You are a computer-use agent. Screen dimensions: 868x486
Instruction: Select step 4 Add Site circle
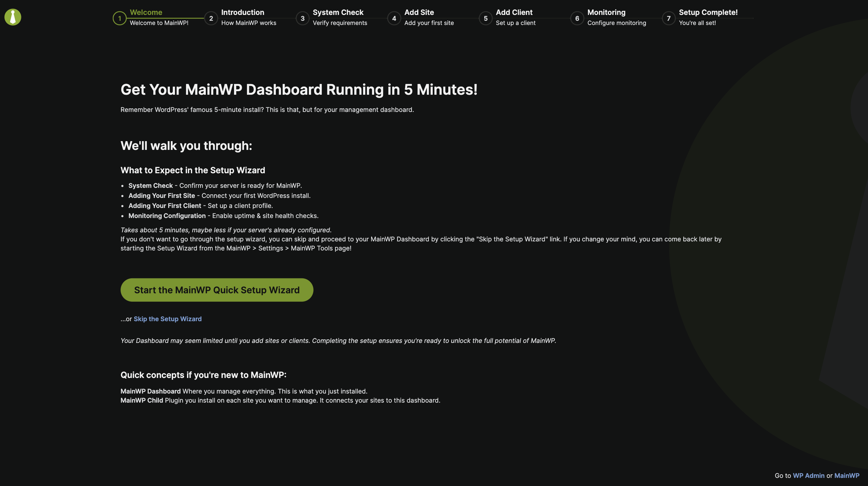click(394, 18)
